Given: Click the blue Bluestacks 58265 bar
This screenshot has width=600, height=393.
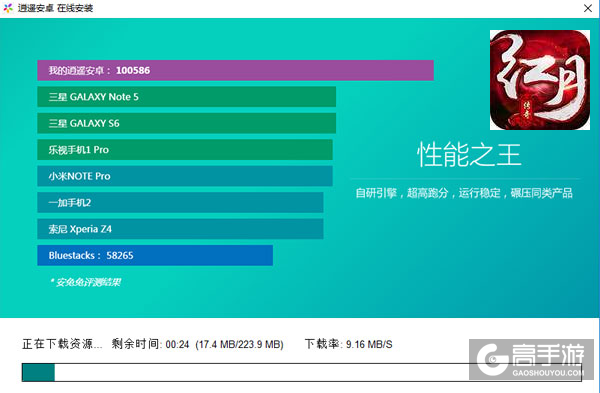Looking at the screenshot, I should point(155,255).
